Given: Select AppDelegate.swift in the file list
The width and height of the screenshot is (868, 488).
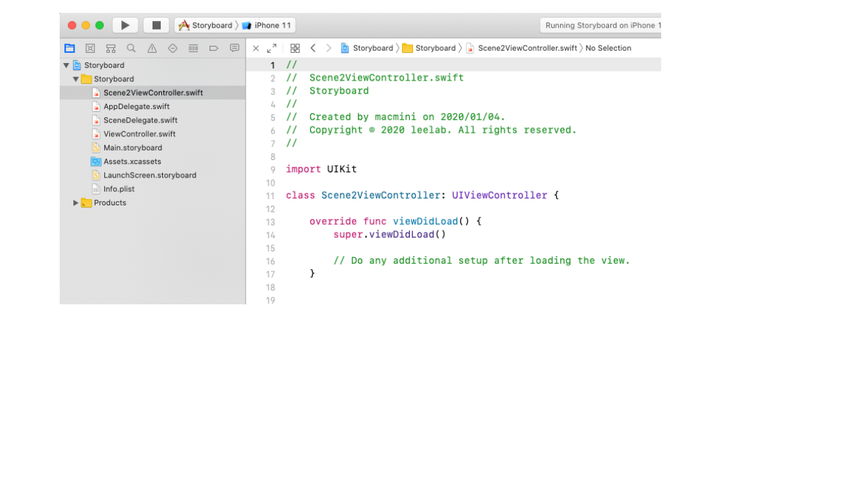Looking at the screenshot, I should click(136, 106).
